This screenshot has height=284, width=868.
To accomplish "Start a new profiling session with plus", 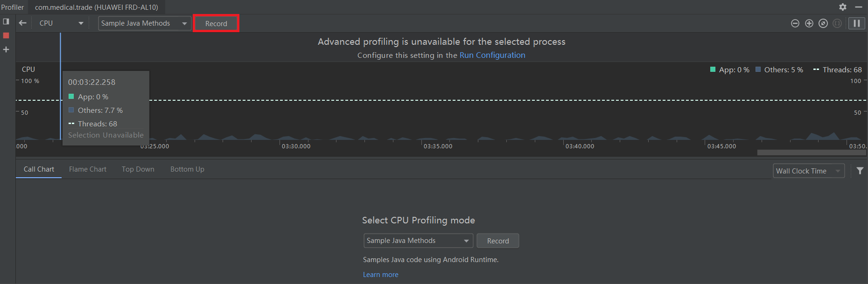I will coord(6,49).
